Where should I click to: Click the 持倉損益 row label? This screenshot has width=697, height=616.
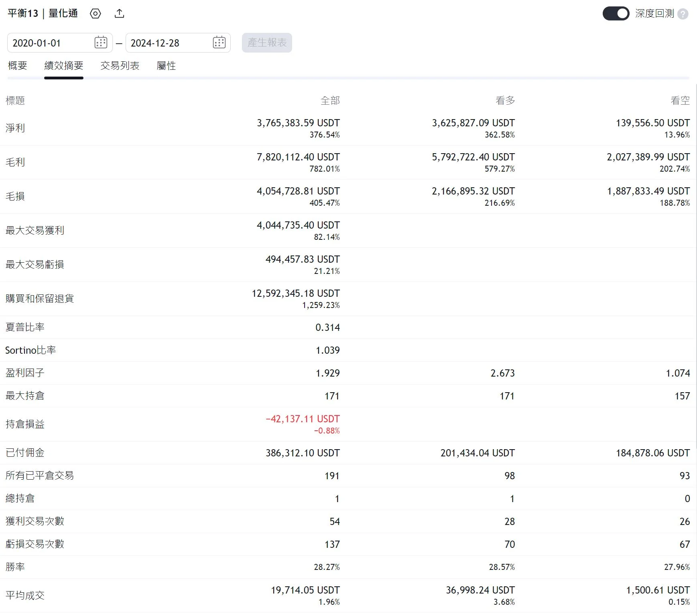pyautogui.click(x=25, y=424)
